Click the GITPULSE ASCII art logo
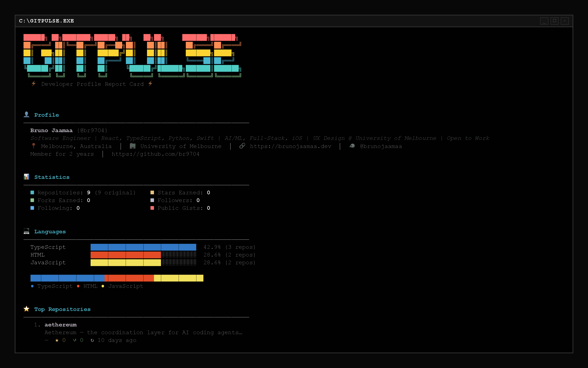The width and height of the screenshot is (588, 368). [x=132, y=56]
